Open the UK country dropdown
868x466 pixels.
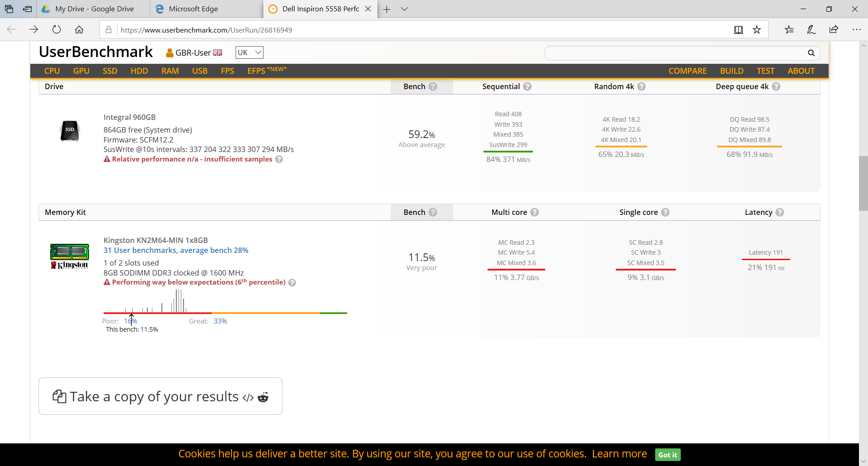tap(249, 52)
